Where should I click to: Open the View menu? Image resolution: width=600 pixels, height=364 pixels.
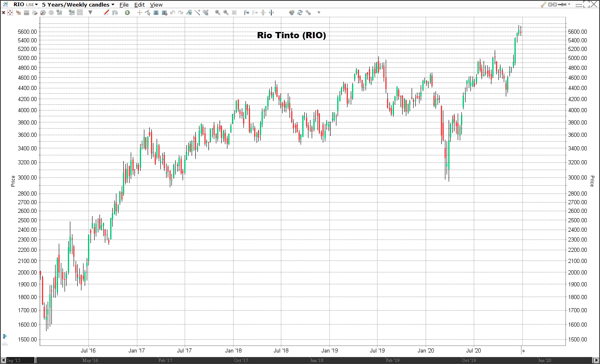coord(156,5)
